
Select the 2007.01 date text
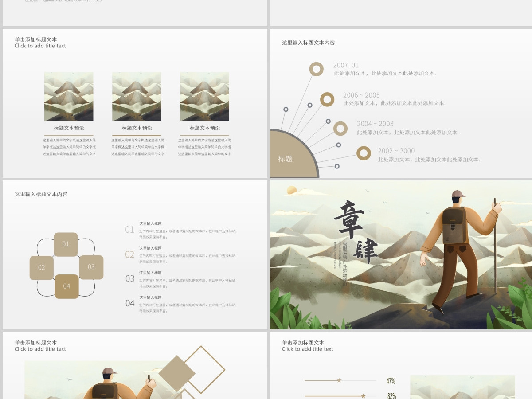pyautogui.click(x=346, y=65)
